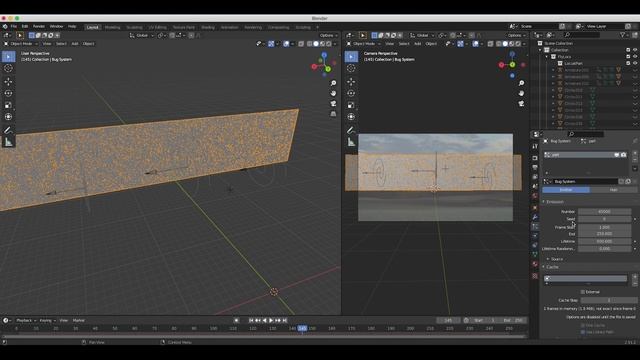
Task: Select the Emitter particle type button
Action: point(566,190)
